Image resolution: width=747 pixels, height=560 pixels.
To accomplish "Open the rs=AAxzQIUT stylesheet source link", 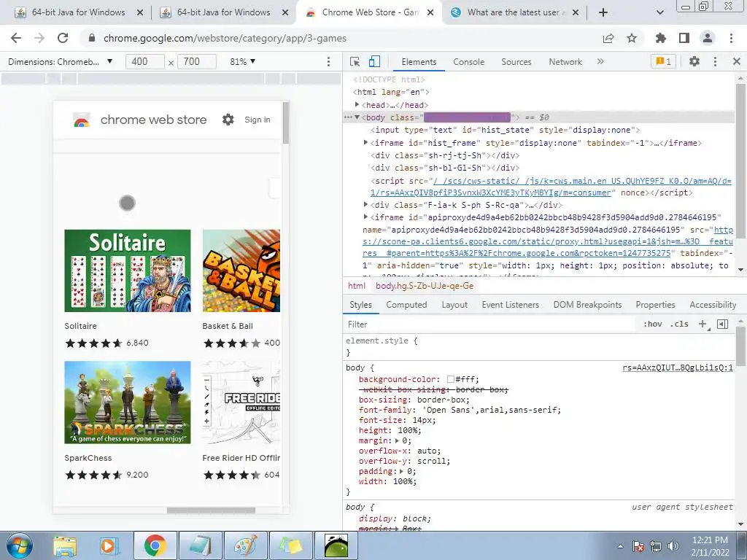I will coord(678,367).
